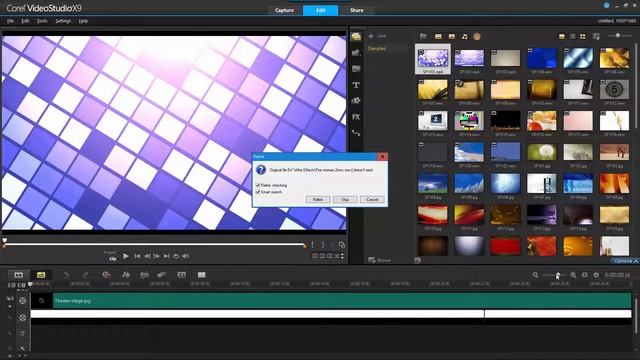Click the Undo arrow in timeline toolbar
The image size is (640, 360).
pos(67,275)
